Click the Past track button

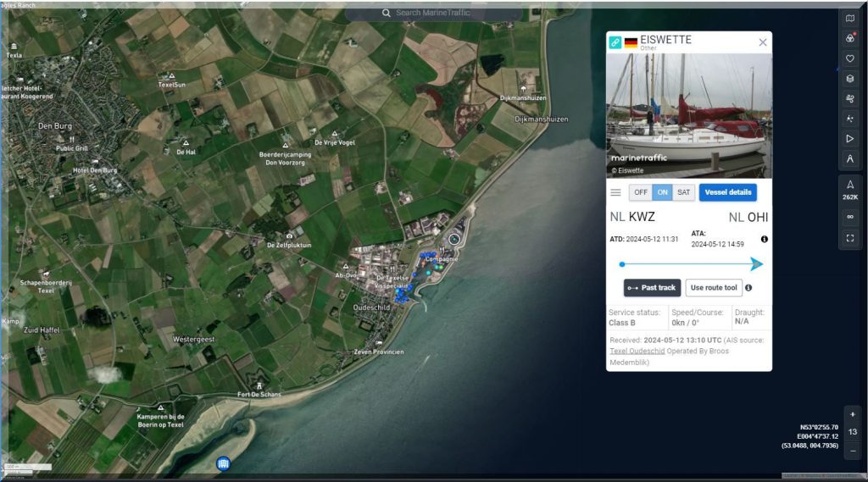(x=652, y=288)
